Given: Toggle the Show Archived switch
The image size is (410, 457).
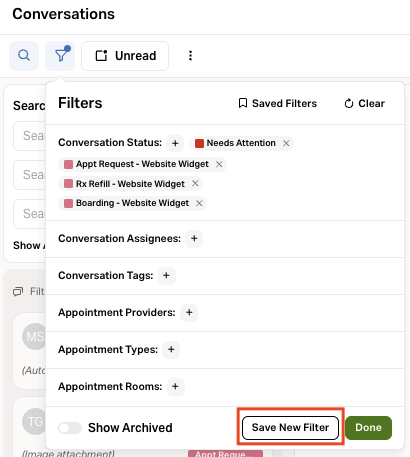Looking at the screenshot, I should (70, 428).
